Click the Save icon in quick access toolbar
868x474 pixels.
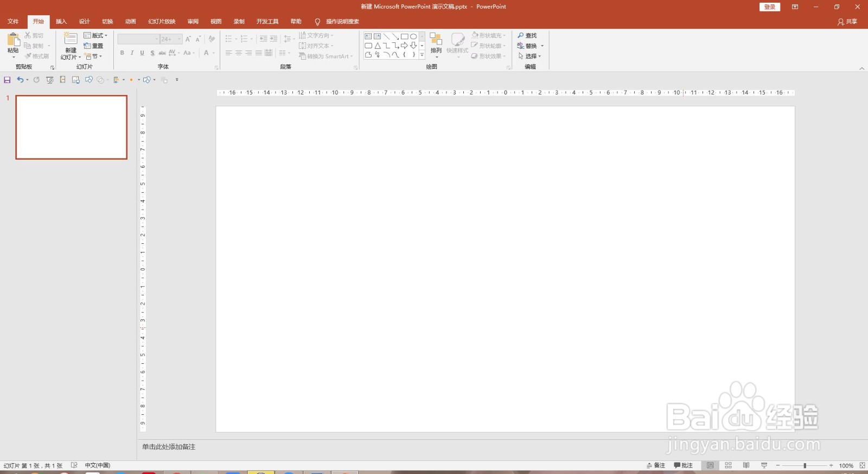7,80
